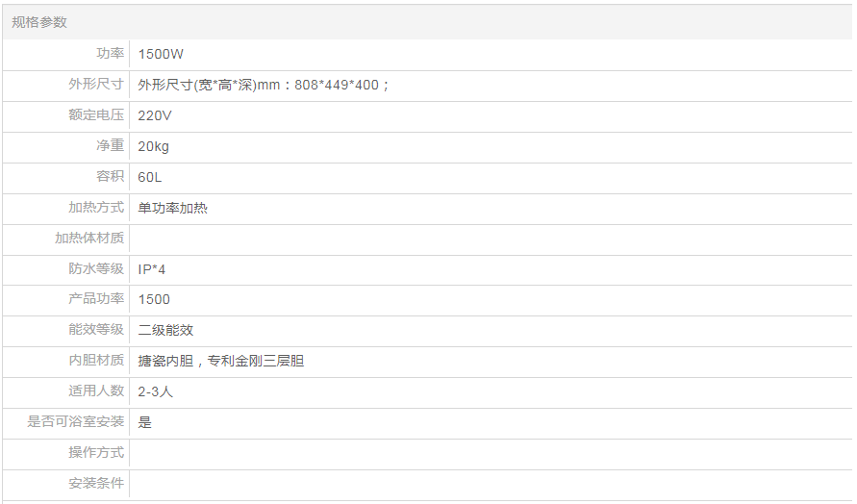Image resolution: width=857 pixels, height=504 pixels.
Task: Select the 安装条件 row label
Action: [x=96, y=484]
